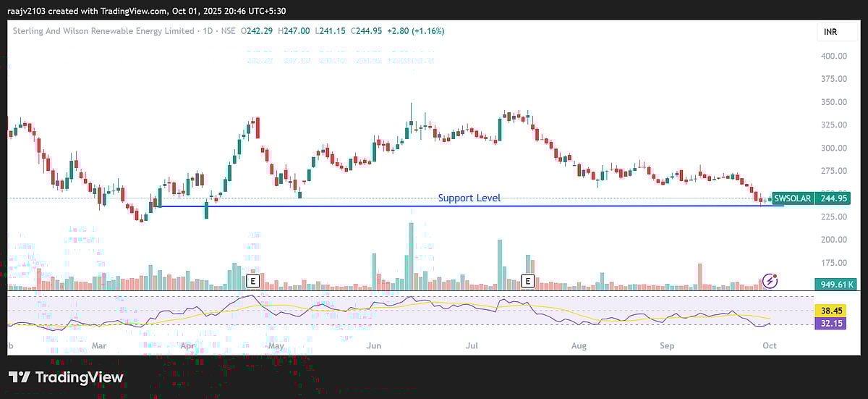The width and height of the screenshot is (868, 399).
Task: Click the NSE exchange label in the title
Action: click(x=229, y=31)
